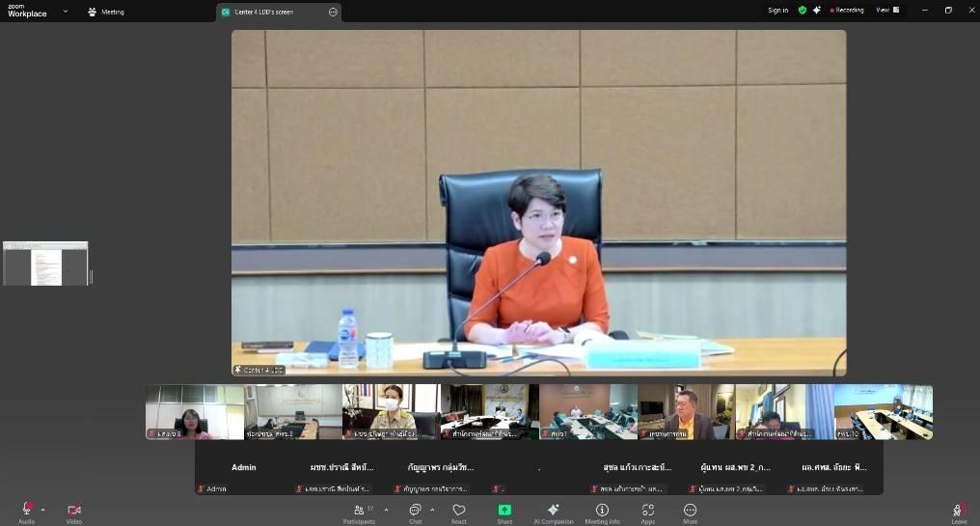
Task: Click the Sign in button
Action: pos(777,11)
